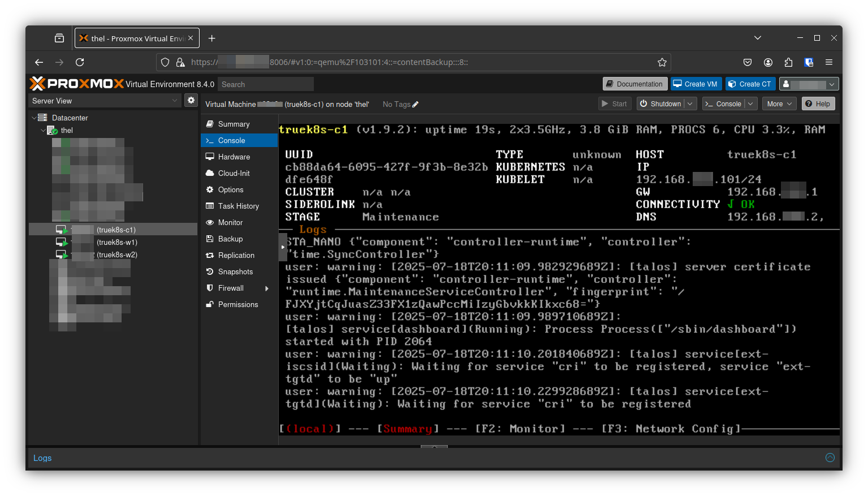Viewport: 868px width, 496px height.
Task: Open the browser extensions puzzle icon
Action: [788, 62]
